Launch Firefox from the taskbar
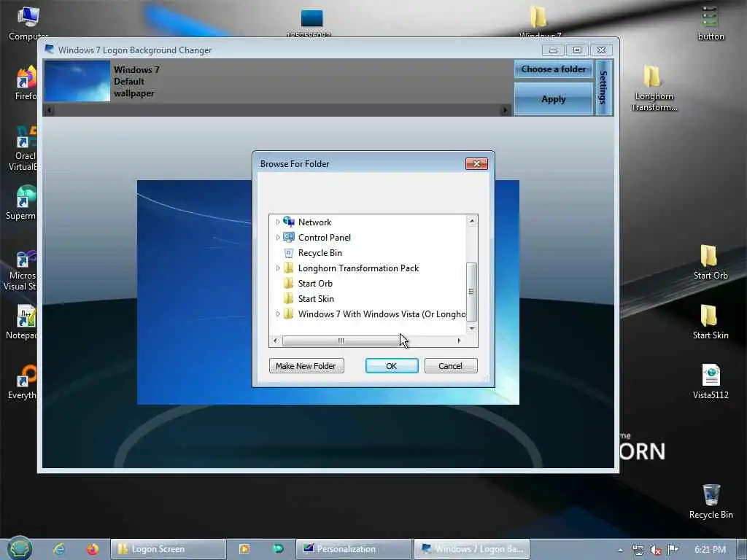Viewport: 747px width, 560px height. pyautogui.click(x=93, y=549)
